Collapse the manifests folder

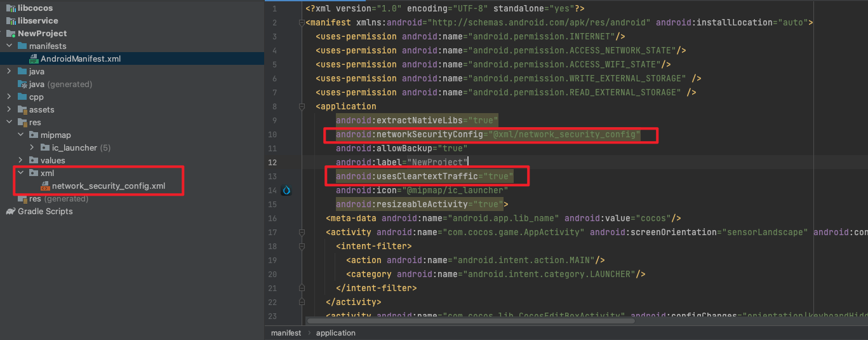tap(9, 46)
